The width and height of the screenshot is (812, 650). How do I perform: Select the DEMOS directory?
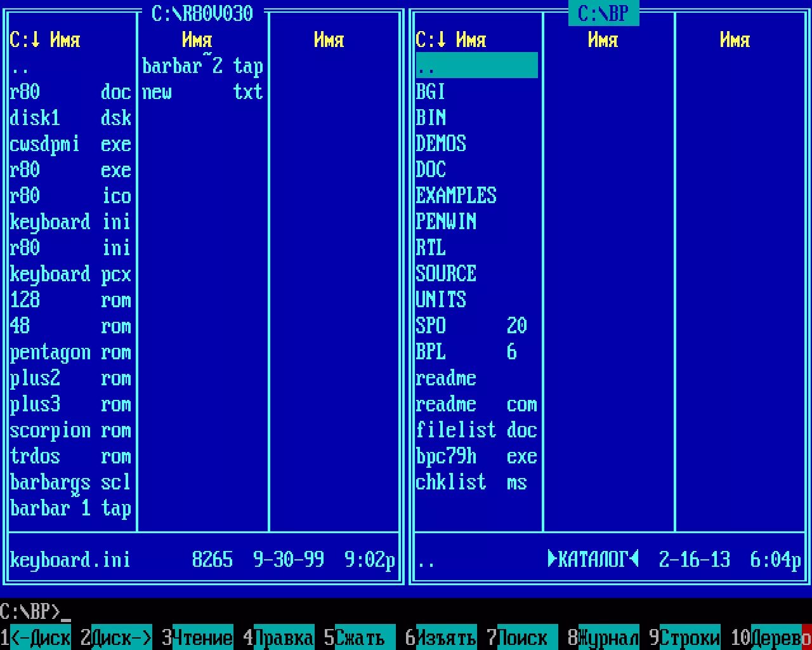[x=477, y=144]
